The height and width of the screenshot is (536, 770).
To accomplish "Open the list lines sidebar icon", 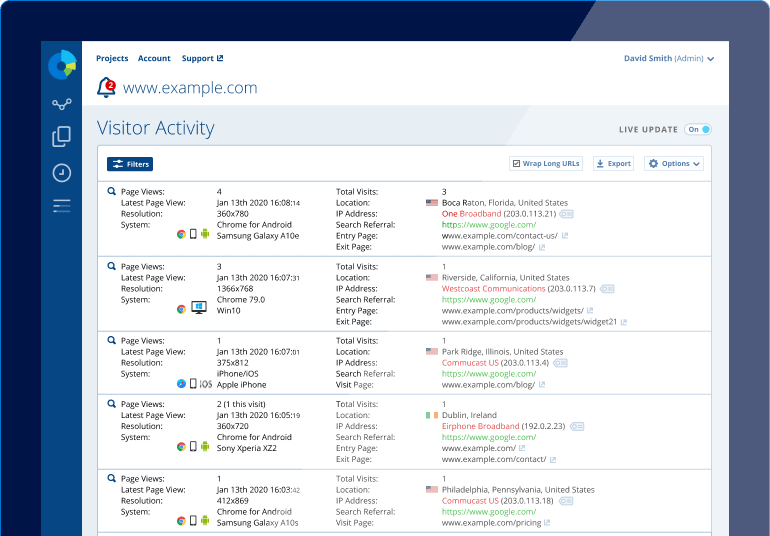I will click(61, 206).
